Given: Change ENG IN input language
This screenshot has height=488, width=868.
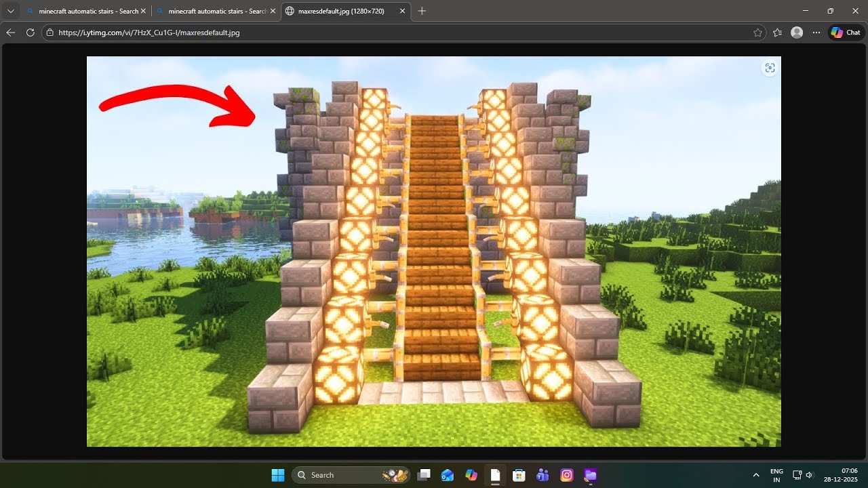Looking at the screenshot, I should 776,475.
